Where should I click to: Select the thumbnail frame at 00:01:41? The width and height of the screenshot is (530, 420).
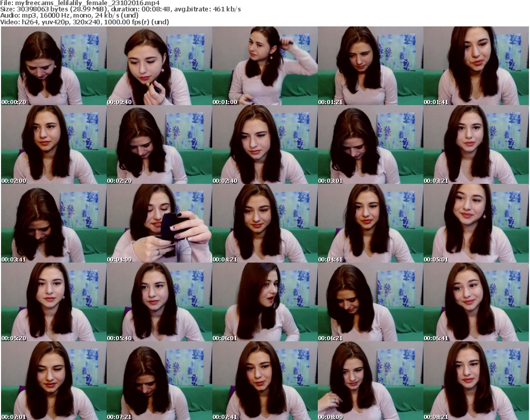click(476, 66)
